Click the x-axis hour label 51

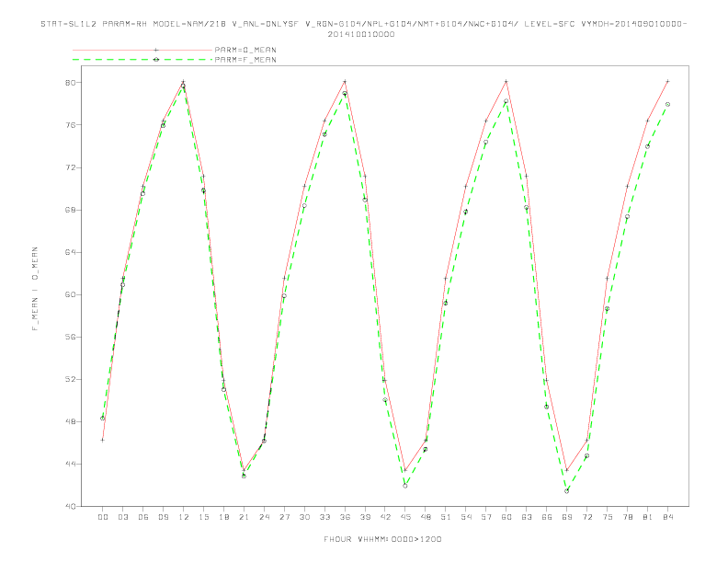click(x=446, y=517)
